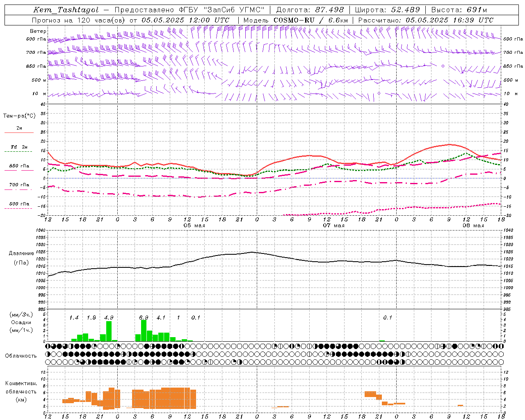Click the 'Высота: 691м' header value
The height and width of the screenshot is (420, 525).
459,10
